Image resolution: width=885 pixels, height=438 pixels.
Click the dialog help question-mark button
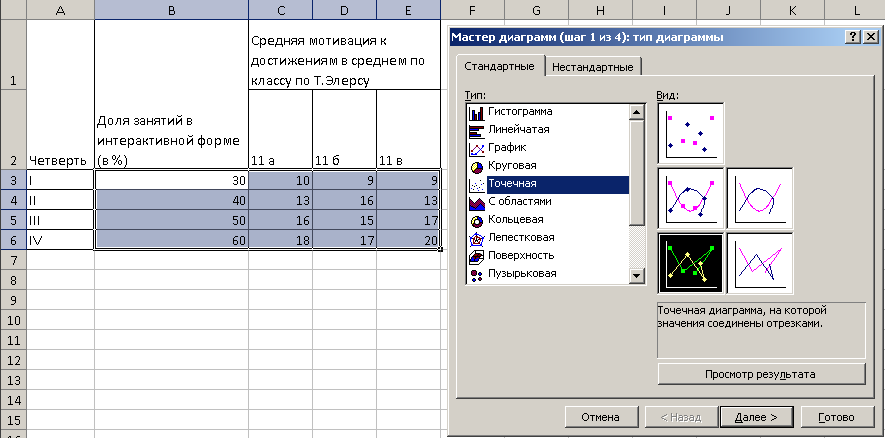point(853,37)
